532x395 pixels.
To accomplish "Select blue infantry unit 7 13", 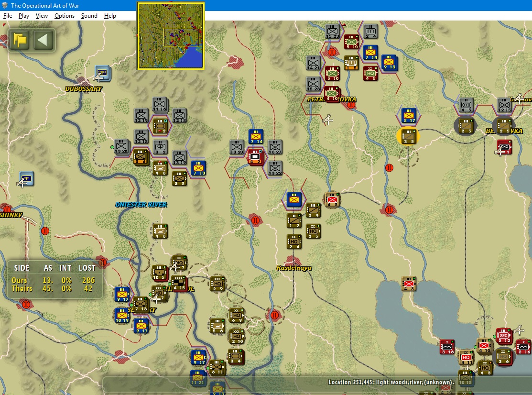I will [x=198, y=168].
